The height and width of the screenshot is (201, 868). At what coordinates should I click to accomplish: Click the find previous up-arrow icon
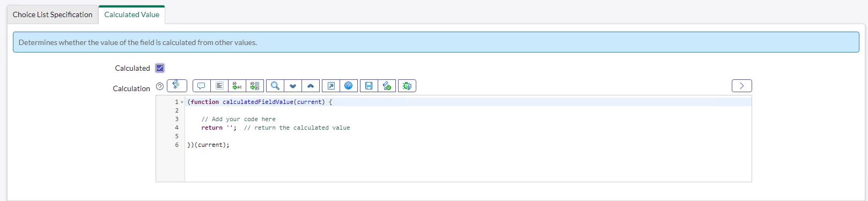(x=311, y=86)
